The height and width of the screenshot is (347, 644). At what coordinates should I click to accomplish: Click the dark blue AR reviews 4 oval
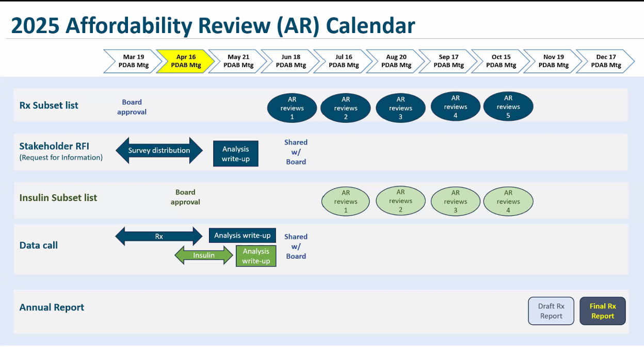(456, 106)
